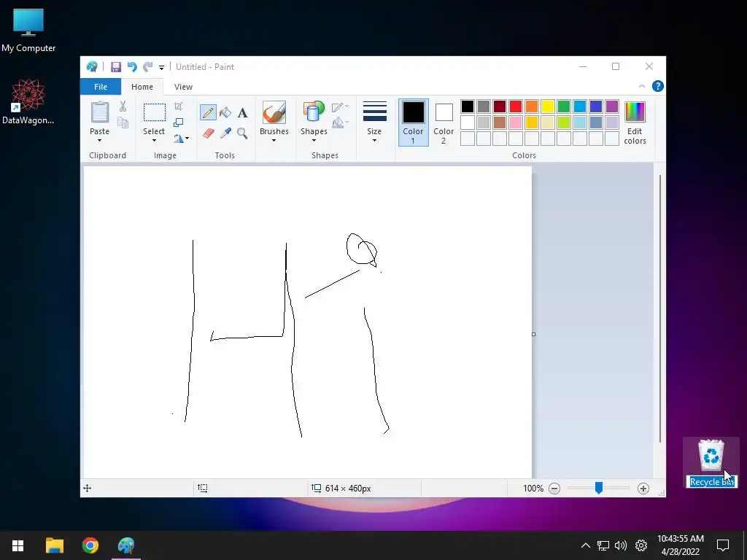747x560 pixels.
Task: Click the rectangular Select tool icon
Action: [x=155, y=112]
